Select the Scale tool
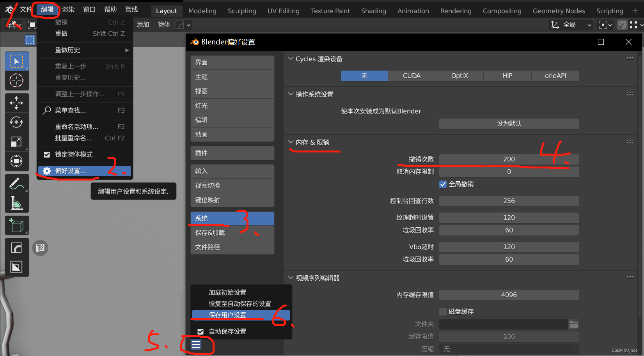 click(x=16, y=142)
